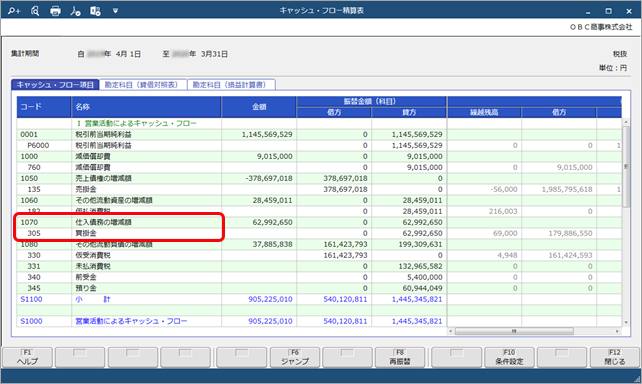The image size is (642, 384).
Task: Click carried balance 4,948 cell
Action: pyautogui.click(x=484, y=255)
